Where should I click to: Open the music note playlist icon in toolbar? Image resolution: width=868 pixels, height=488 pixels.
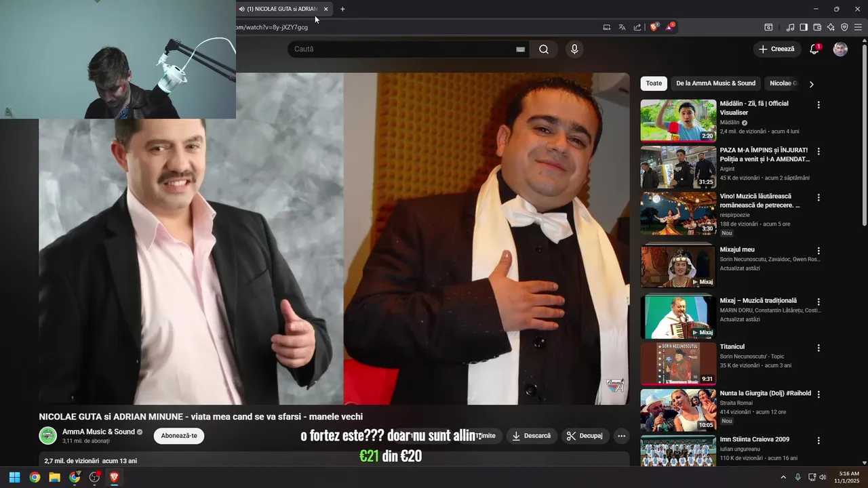click(790, 27)
